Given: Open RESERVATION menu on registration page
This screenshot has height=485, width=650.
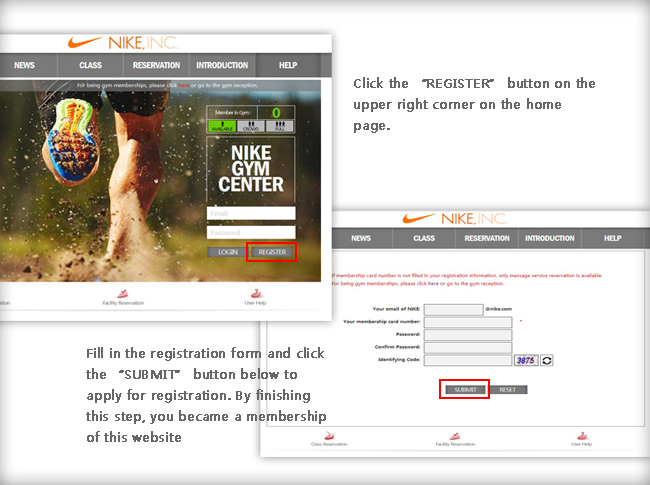Looking at the screenshot, I should 487,238.
